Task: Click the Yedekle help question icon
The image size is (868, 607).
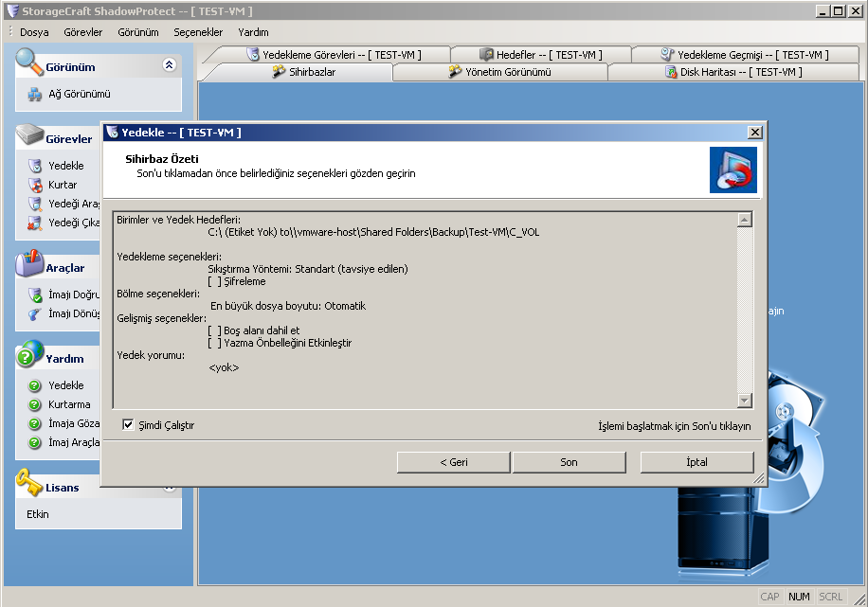Action: tap(34, 385)
